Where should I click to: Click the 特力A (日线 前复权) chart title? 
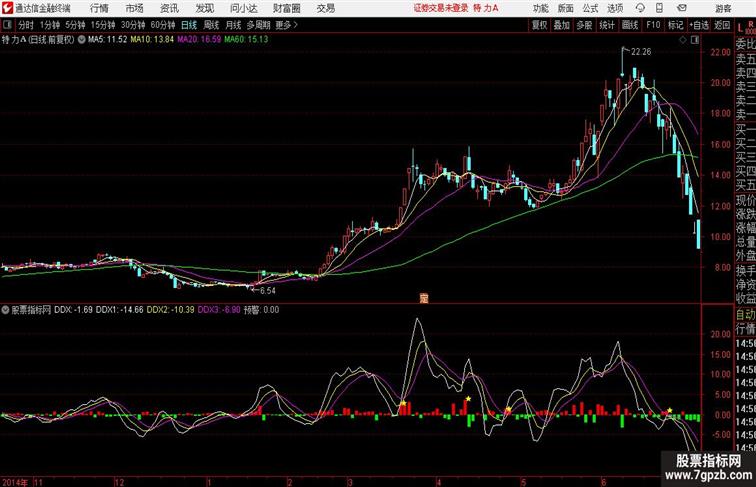tap(38, 40)
